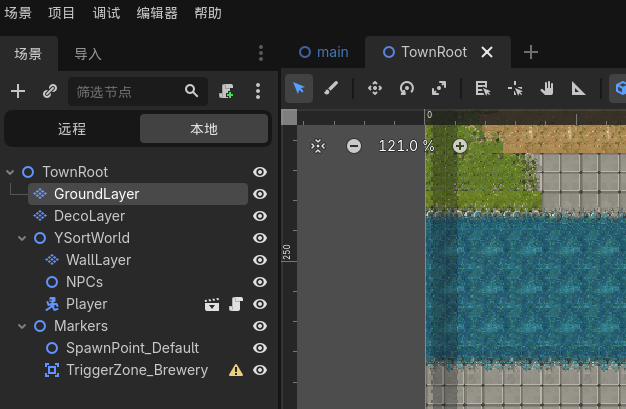
Task: Select the WallLayer node
Action: coord(98,260)
